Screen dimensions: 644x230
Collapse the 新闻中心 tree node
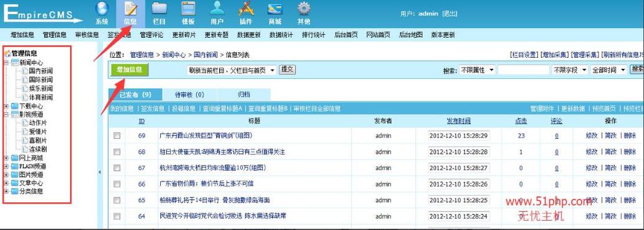click(x=6, y=63)
